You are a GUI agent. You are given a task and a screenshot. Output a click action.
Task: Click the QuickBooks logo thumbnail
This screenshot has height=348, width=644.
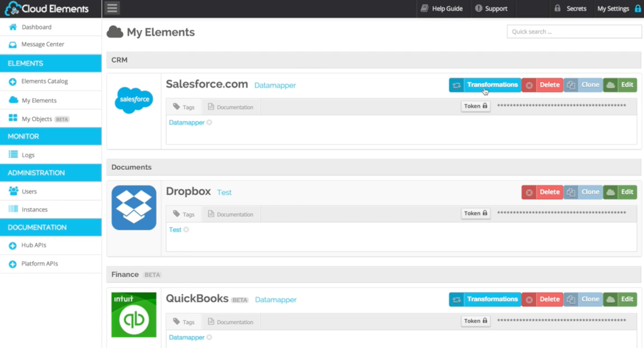(x=134, y=315)
